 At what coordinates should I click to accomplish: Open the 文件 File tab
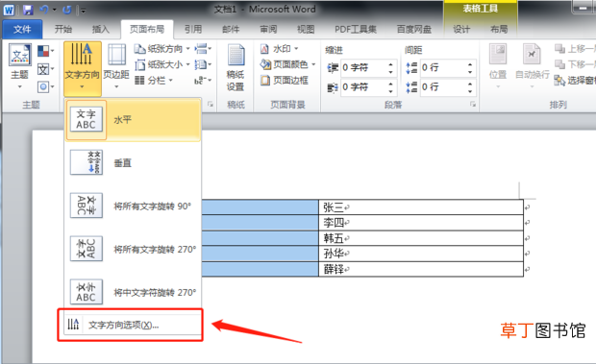(22, 29)
